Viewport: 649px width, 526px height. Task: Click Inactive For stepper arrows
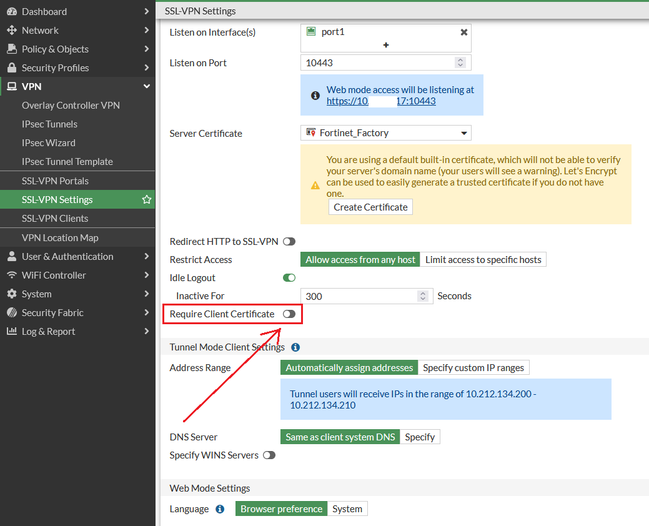[422, 296]
